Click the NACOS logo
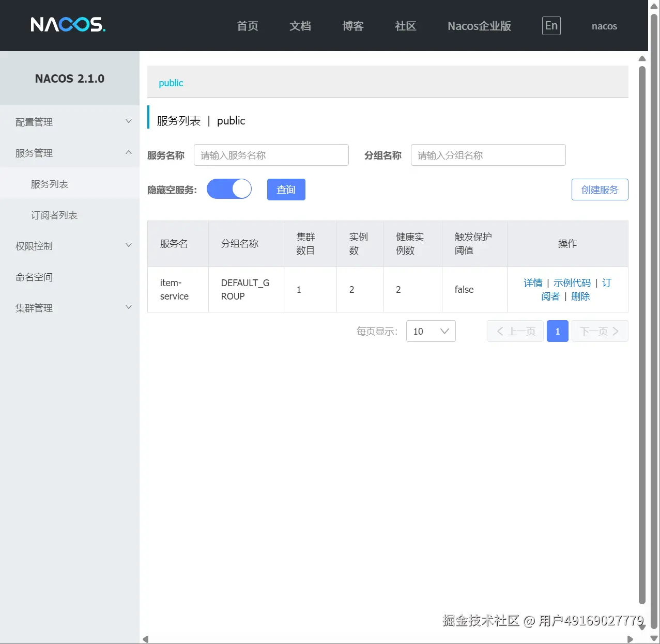 click(68, 24)
